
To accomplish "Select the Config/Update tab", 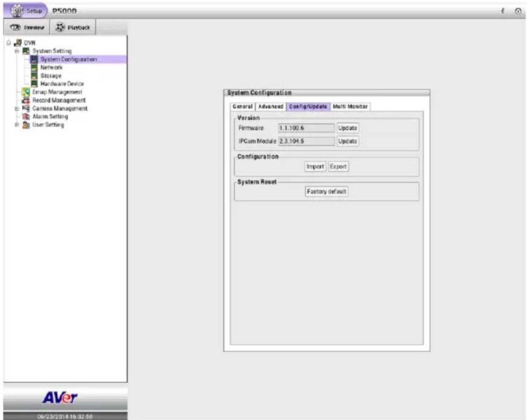I will coord(308,107).
